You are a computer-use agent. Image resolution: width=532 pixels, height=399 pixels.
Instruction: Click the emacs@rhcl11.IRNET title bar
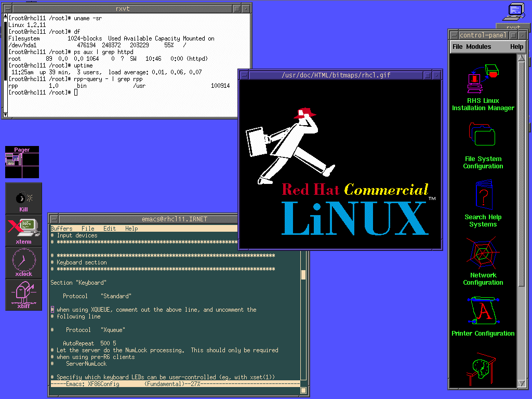tap(175, 219)
